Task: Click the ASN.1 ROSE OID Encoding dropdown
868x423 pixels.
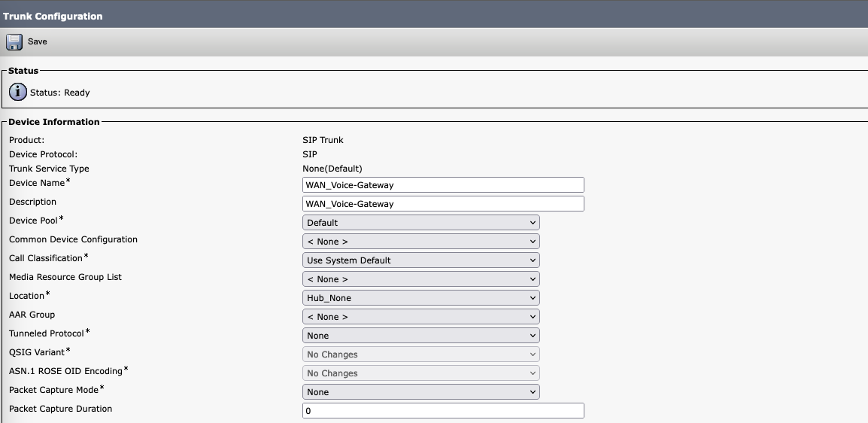Action: [x=420, y=373]
